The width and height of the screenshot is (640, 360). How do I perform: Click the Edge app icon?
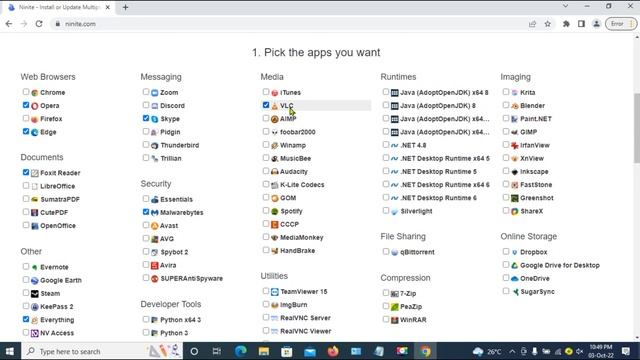[x=35, y=132]
